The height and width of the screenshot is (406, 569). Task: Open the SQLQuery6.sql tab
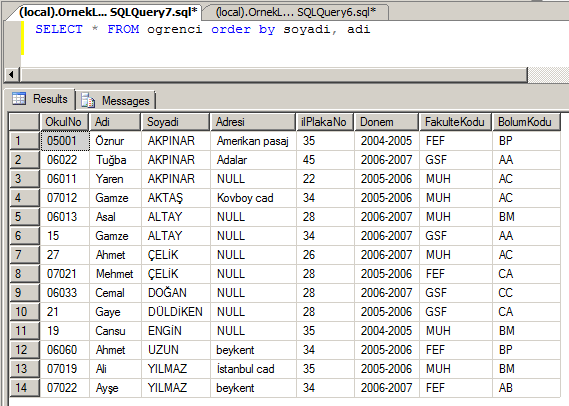point(296,12)
